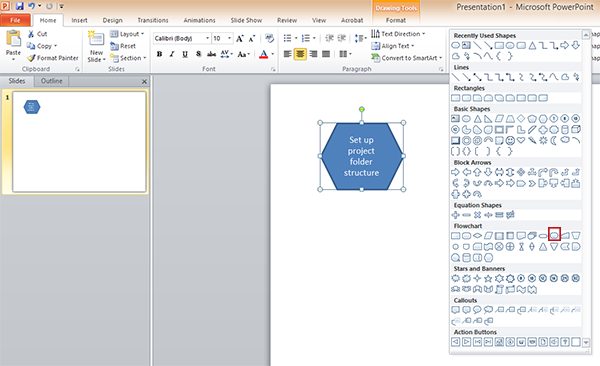Select the Left Arrow block arrow
600x366 pixels.
(466, 172)
